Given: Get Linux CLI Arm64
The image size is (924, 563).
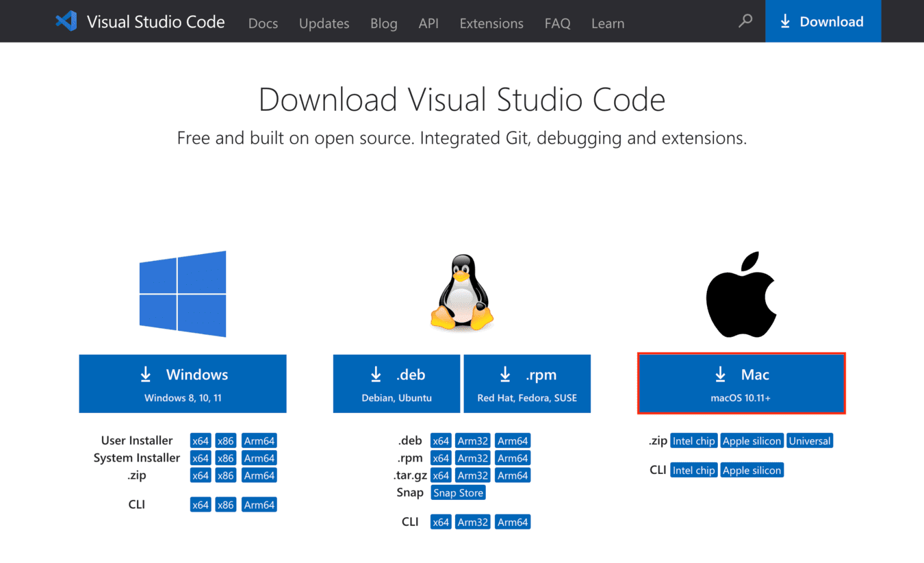Looking at the screenshot, I should click(x=513, y=522).
